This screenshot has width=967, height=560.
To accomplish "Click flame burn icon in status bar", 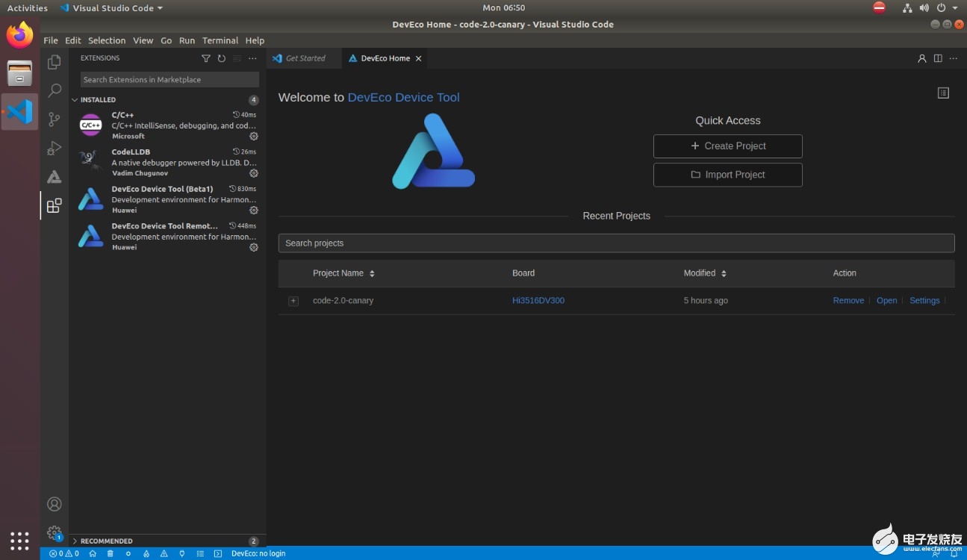I will [146, 554].
